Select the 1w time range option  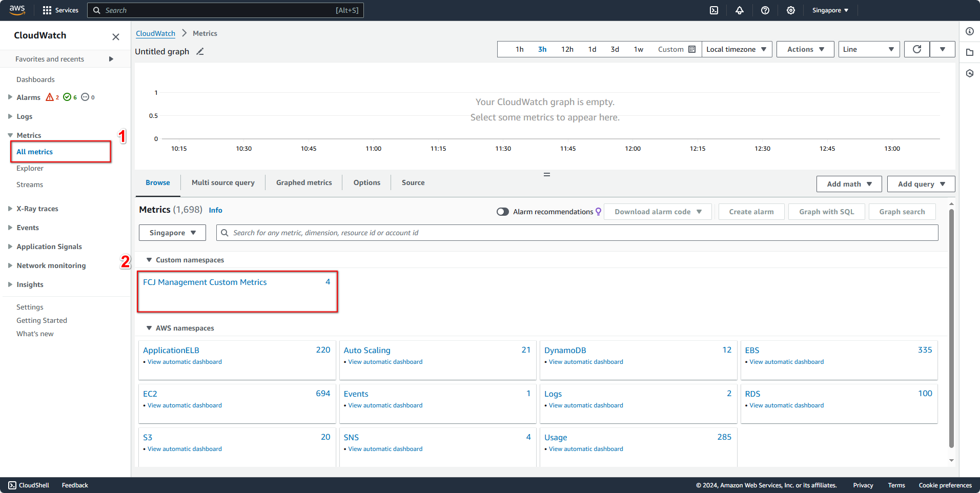(638, 49)
